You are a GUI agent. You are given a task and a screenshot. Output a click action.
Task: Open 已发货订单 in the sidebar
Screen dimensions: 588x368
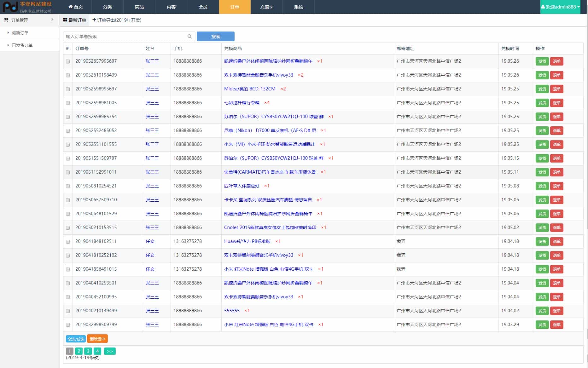(x=22, y=45)
